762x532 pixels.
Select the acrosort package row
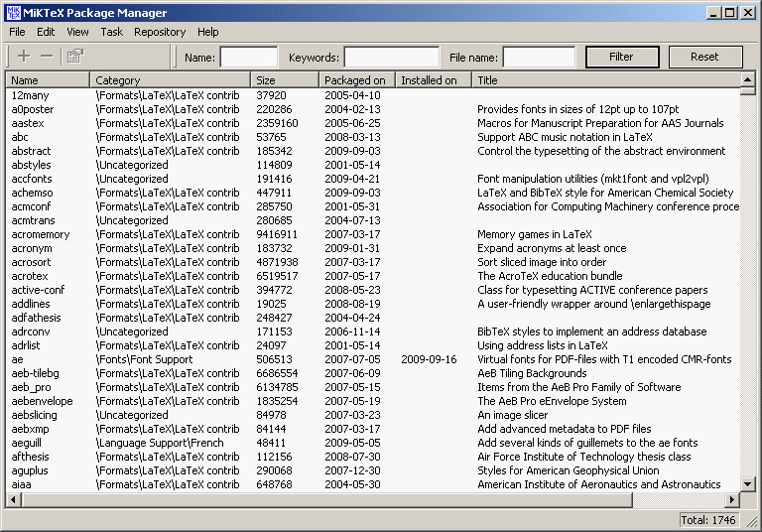click(373, 262)
